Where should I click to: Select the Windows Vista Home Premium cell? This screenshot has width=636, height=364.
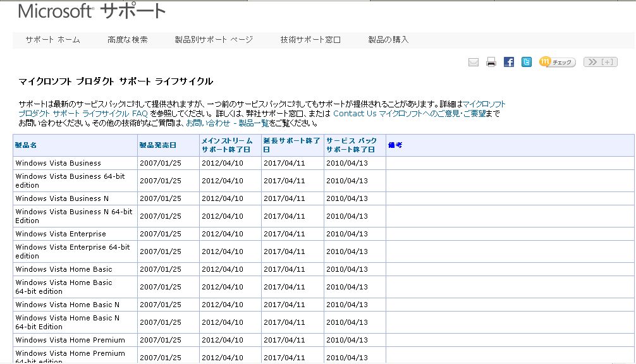[x=75, y=340]
